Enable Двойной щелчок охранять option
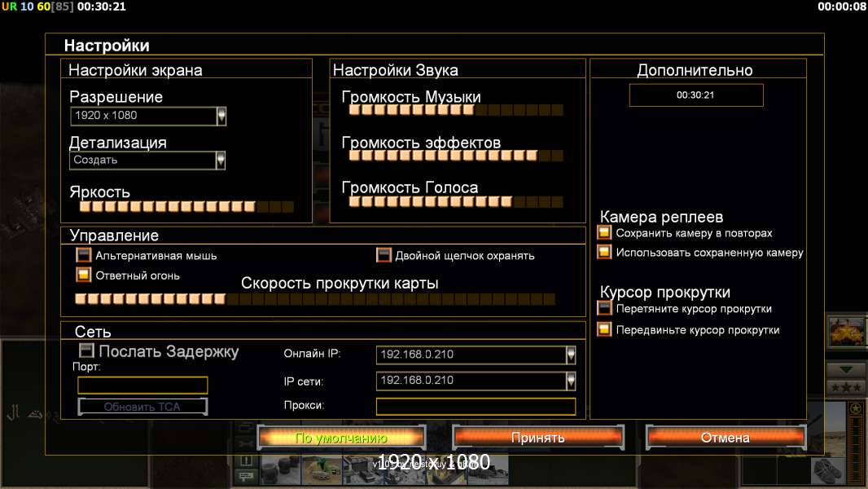The image size is (868, 489). coord(384,255)
